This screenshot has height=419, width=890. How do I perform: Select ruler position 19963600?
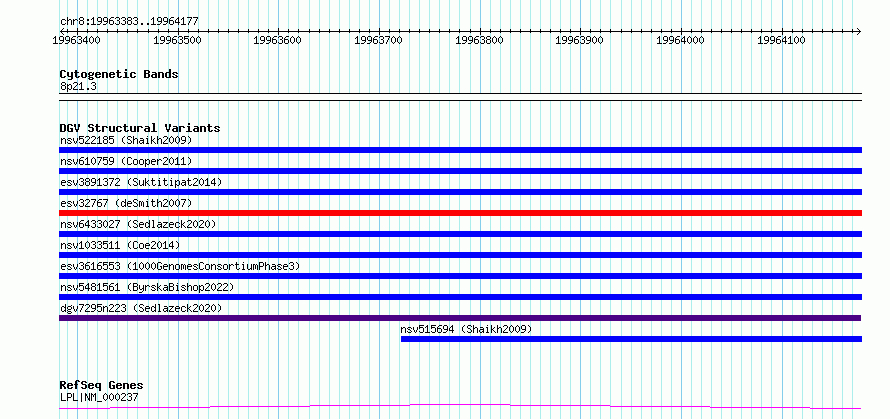(279, 40)
